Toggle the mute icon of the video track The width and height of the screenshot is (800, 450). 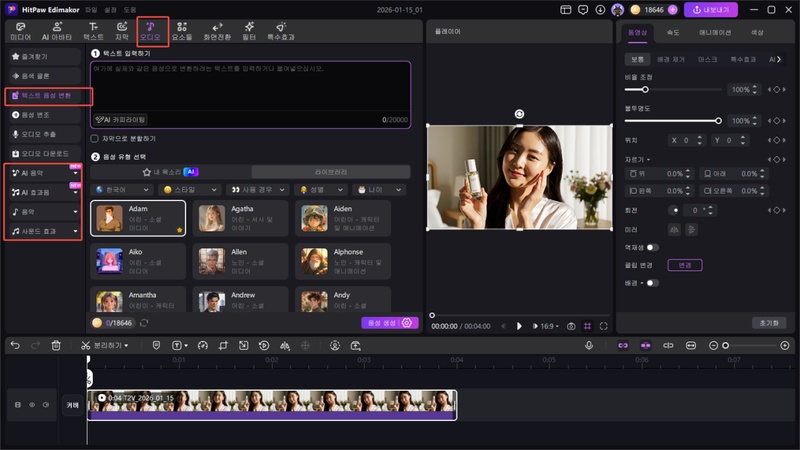point(46,405)
